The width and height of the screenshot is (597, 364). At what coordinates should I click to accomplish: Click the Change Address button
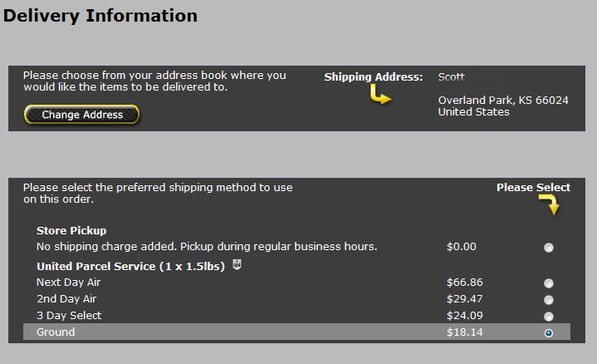(x=82, y=115)
